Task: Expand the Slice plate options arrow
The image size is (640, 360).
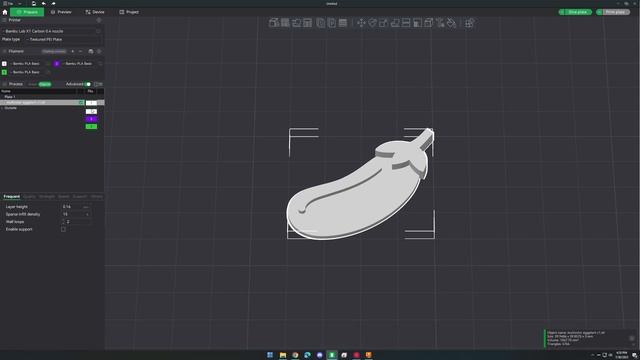Action: pyautogui.click(x=562, y=12)
